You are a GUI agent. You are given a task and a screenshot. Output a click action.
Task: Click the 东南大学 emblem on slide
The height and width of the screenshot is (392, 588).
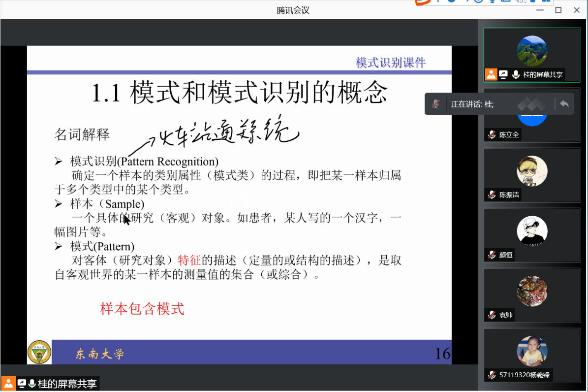point(39,352)
